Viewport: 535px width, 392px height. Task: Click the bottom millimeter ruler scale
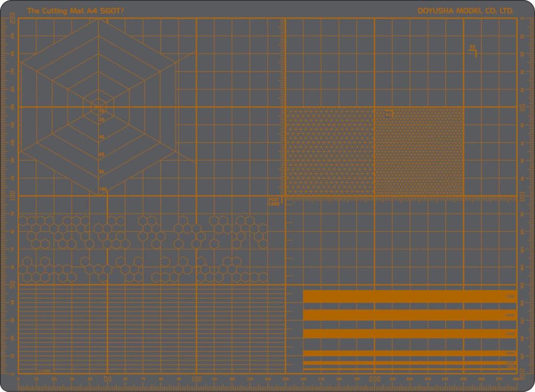click(x=209, y=380)
